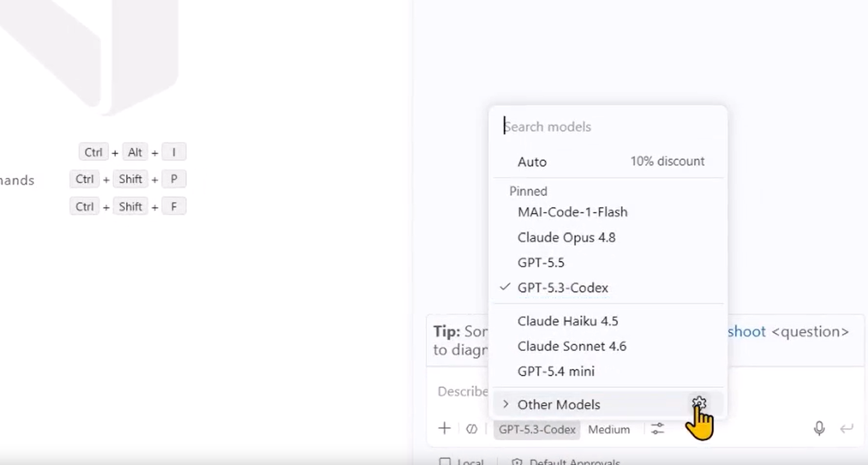Click the Describe chat prompt input

click(x=463, y=392)
